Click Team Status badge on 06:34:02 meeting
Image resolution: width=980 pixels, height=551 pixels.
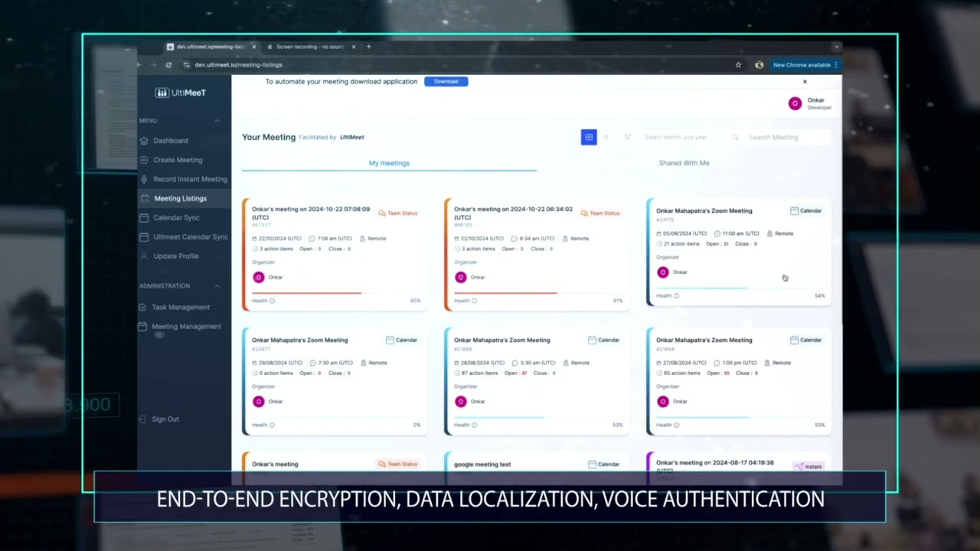coord(600,214)
